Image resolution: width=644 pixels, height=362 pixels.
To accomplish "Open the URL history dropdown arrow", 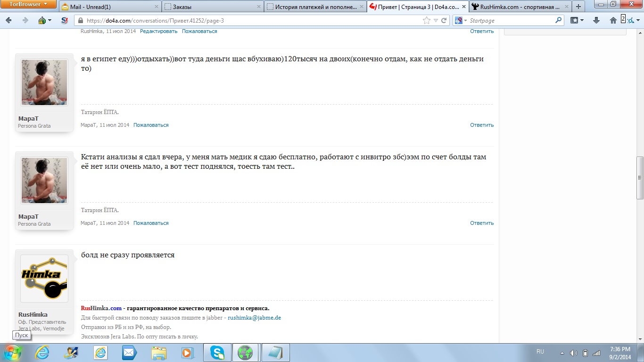I will 436,20.
